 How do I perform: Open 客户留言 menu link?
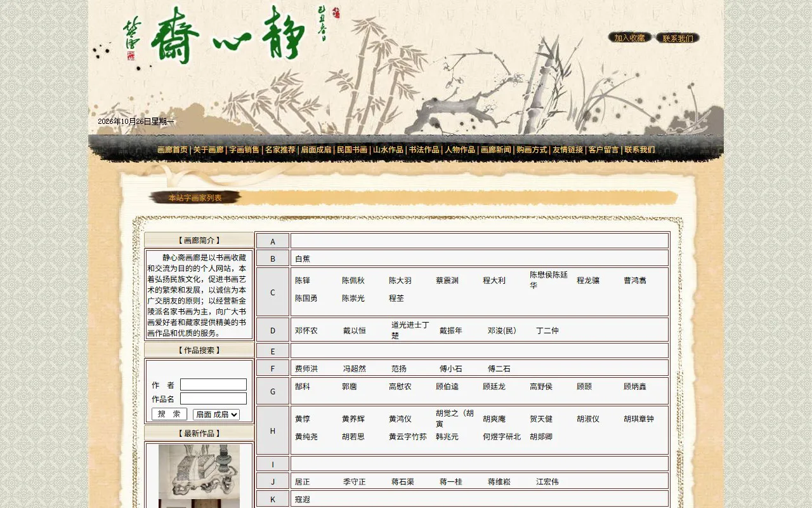603,150
